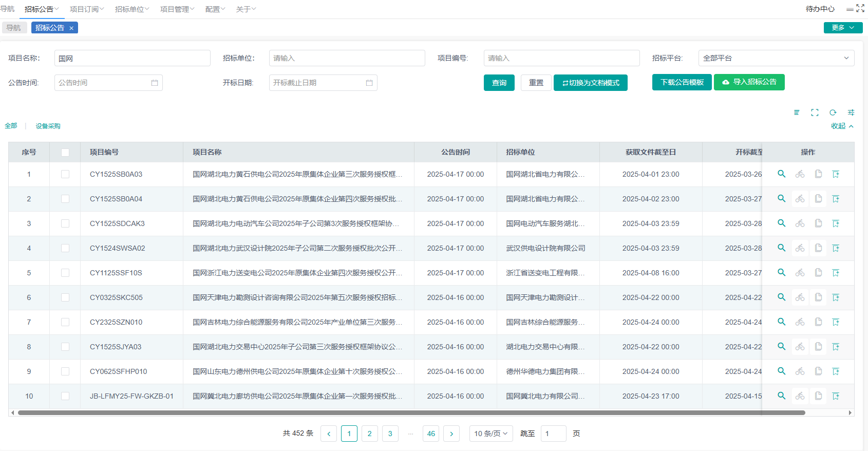Viewport: 868px width, 451px height.
Task: Click the table refresh icon
Action: coord(833,112)
